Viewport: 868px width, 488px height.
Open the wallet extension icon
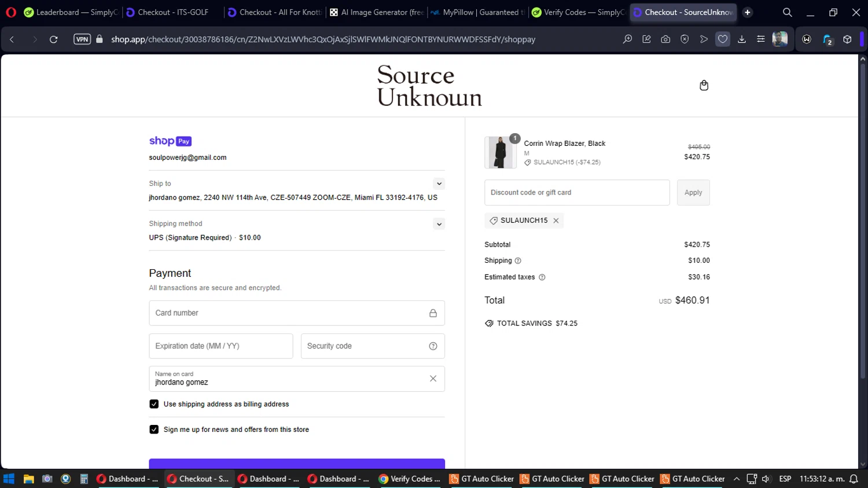click(x=807, y=39)
